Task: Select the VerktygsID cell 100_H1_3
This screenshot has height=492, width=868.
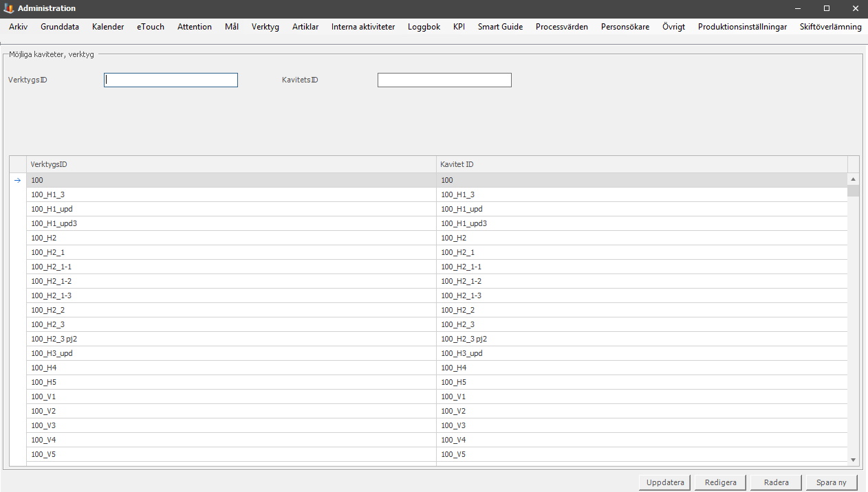Action: coord(231,194)
